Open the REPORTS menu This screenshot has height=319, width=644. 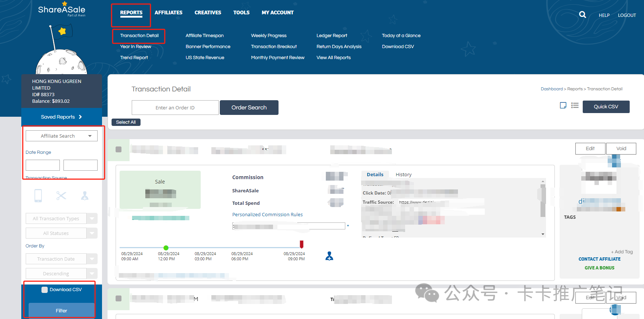pos(131,12)
